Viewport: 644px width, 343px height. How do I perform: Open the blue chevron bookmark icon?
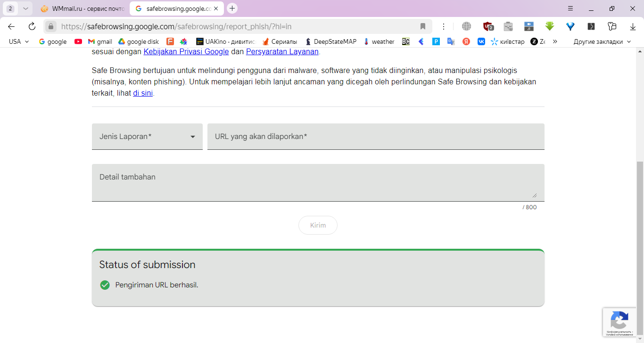(421, 41)
